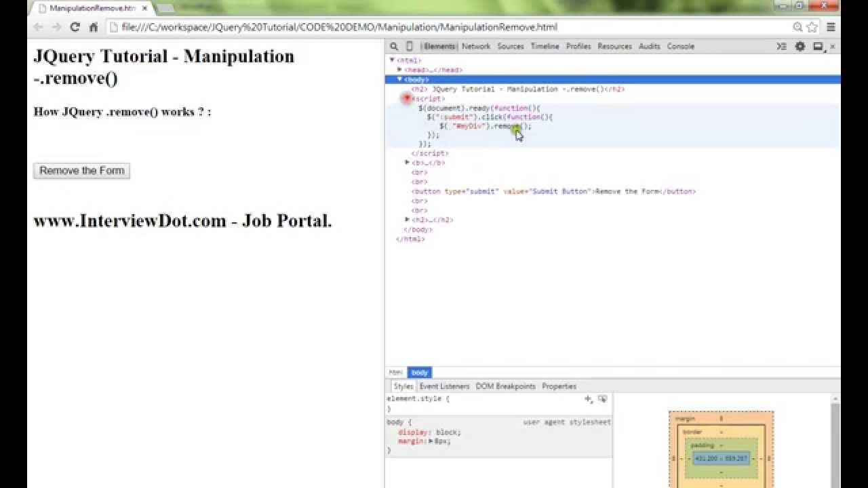Select the closing </script> row
Screen dimensions: 868x488
click(429, 153)
